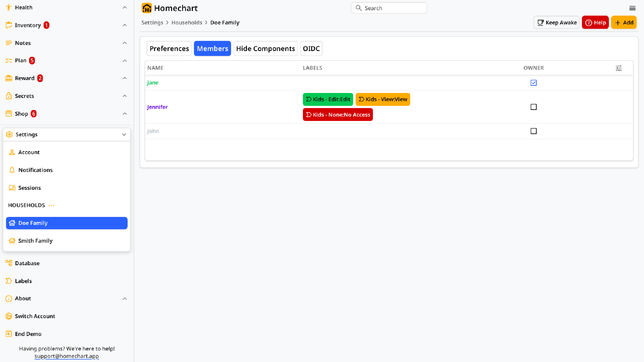Click the Homechart logo icon
The height and width of the screenshot is (362, 644).
click(x=147, y=8)
